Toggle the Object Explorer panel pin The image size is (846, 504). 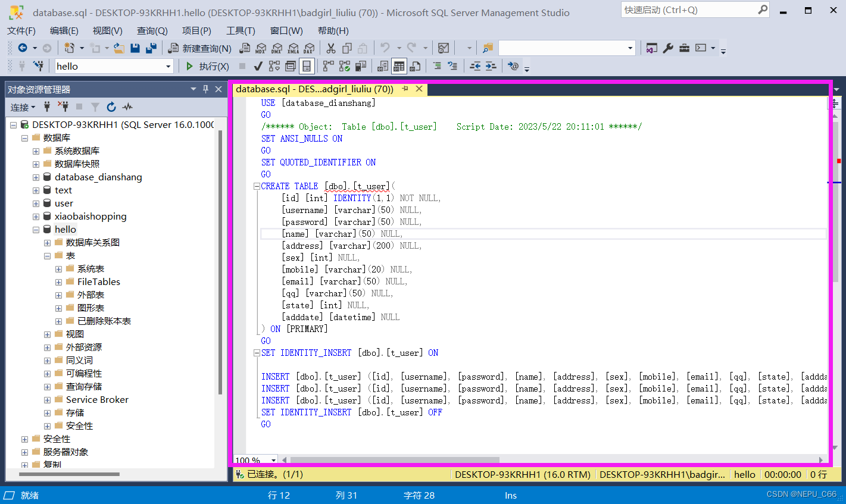coord(205,89)
